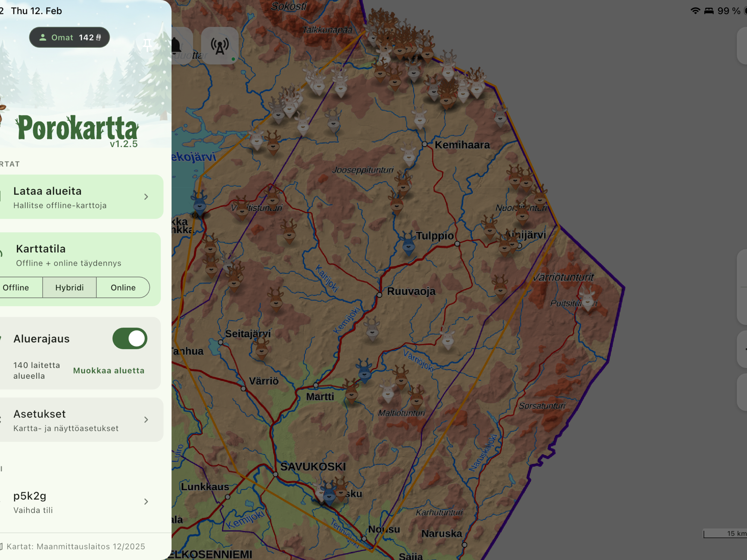Tap the Kartat: Maanmittauslaitos 12/2025 attribution

pyautogui.click(x=76, y=547)
